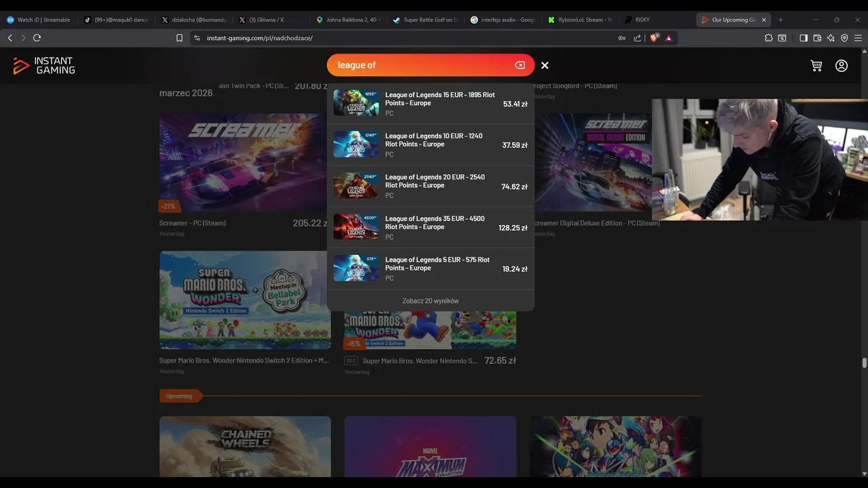Click Super Mario Bros. Wonder Switch 2 Edition + M... title

coord(244,361)
